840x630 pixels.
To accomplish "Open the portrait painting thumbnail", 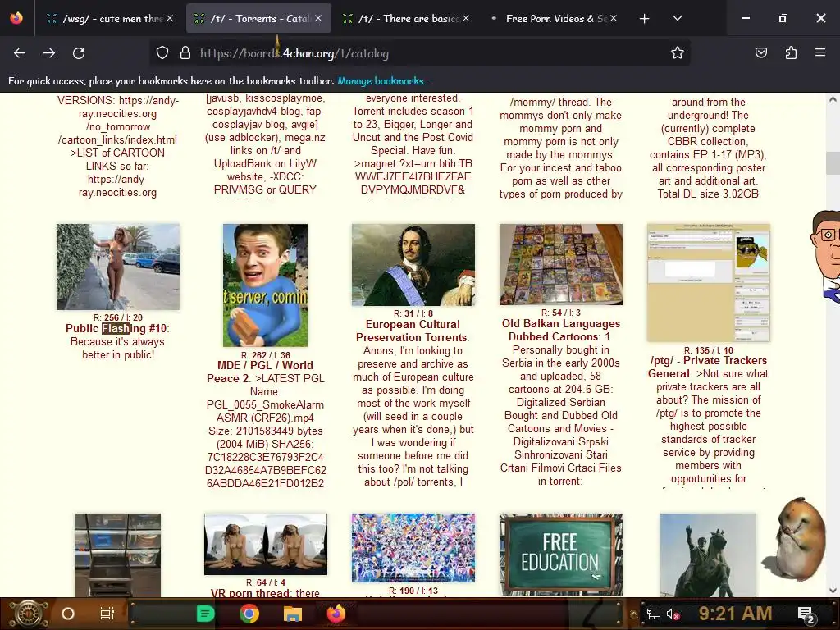I will tap(413, 265).
